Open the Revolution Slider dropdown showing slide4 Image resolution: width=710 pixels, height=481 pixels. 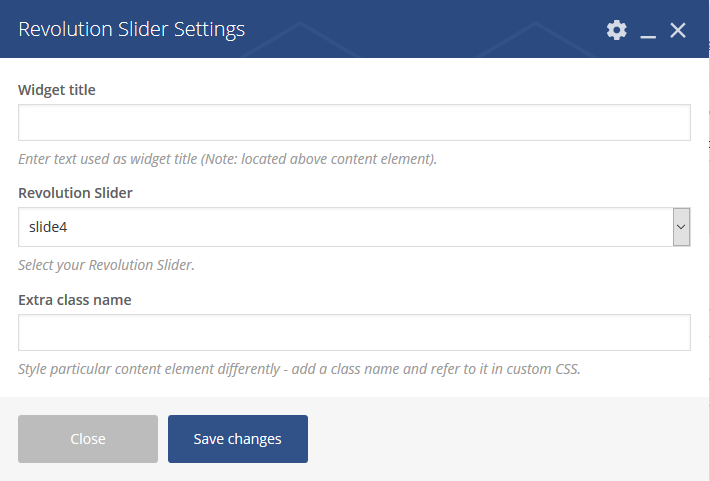354,227
